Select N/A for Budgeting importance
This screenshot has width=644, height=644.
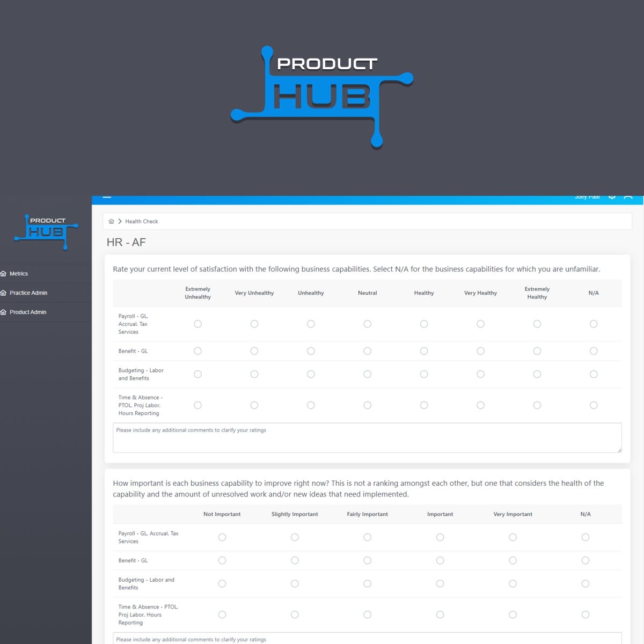click(586, 583)
